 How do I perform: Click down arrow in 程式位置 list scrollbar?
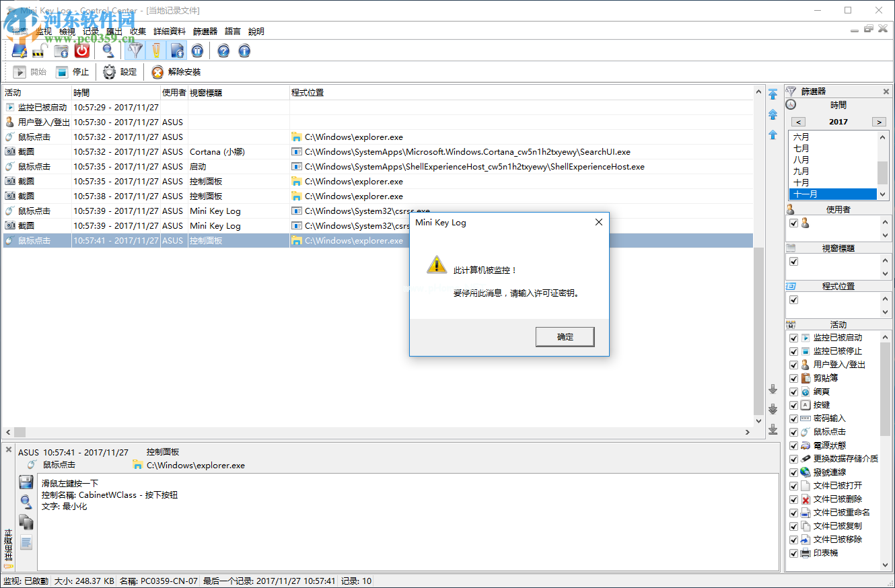(x=885, y=312)
